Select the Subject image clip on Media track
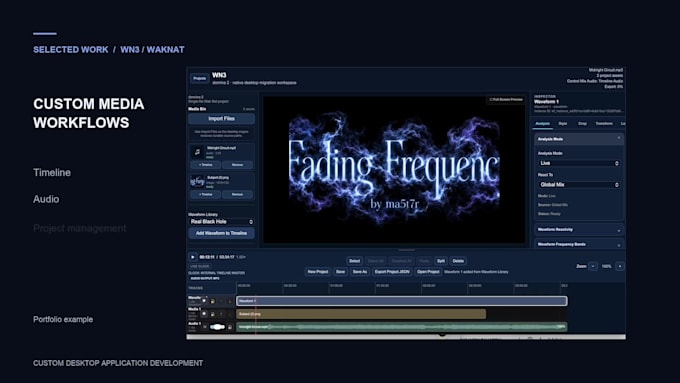 pos(361,314)
